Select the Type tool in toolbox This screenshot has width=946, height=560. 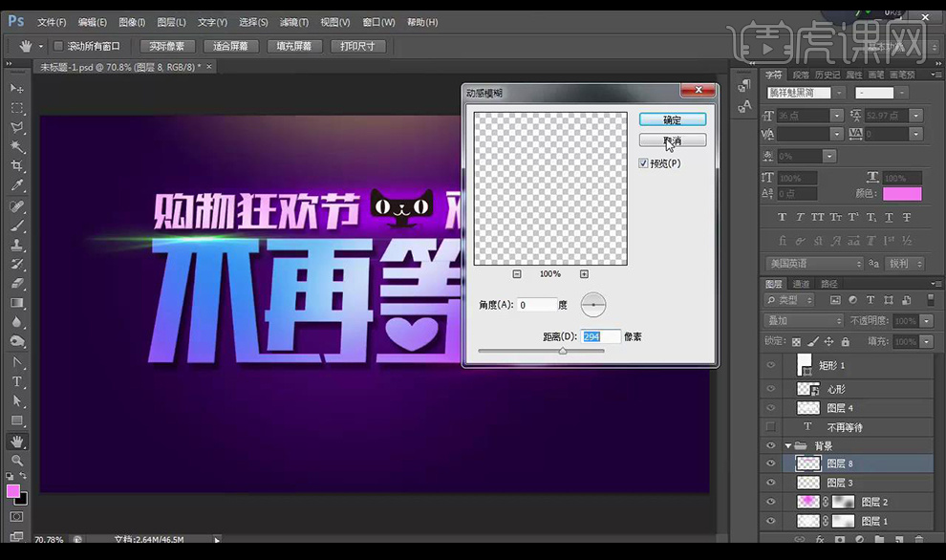pyautogui.click(x=17, y=381)
